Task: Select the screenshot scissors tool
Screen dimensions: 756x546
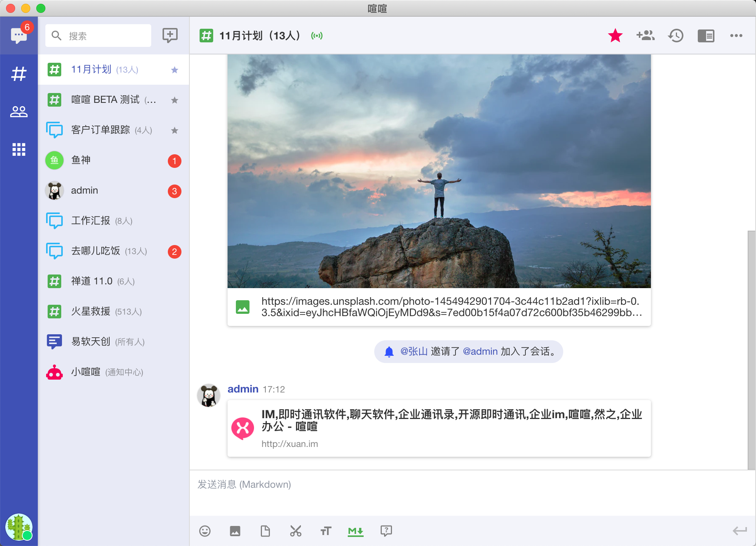Action: 296,531
